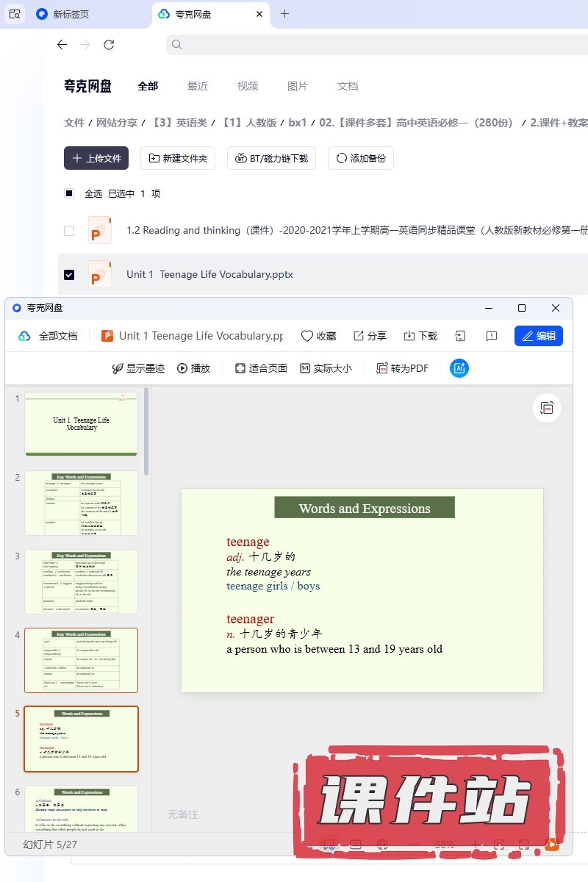Image resolution: width=588 pixels, height=882 pixels.
Task: Click 显示墨迹 show ink icon
Action: click(117, 368)
